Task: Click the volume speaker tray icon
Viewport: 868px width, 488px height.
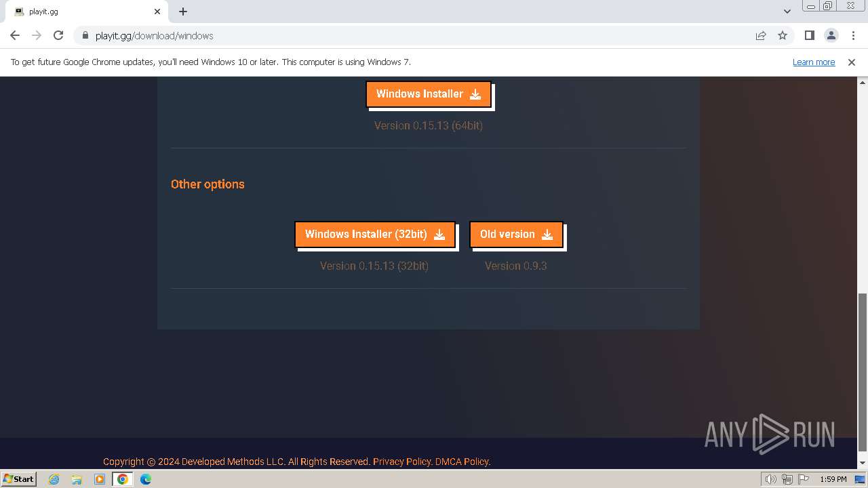Action: [770, 479]
